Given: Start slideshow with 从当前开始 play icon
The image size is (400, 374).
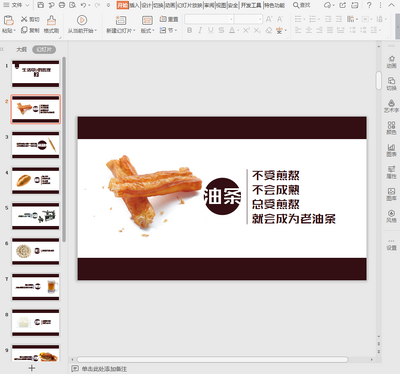Looking at the screenshot, I should pos(82,20).
